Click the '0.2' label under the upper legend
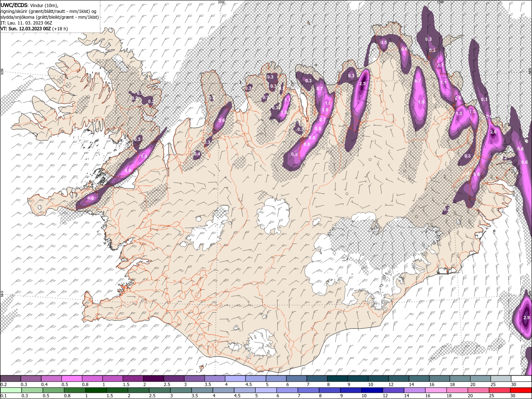This screenshot has height=399, width=532. pyautogui.click(x=3, y=384)
